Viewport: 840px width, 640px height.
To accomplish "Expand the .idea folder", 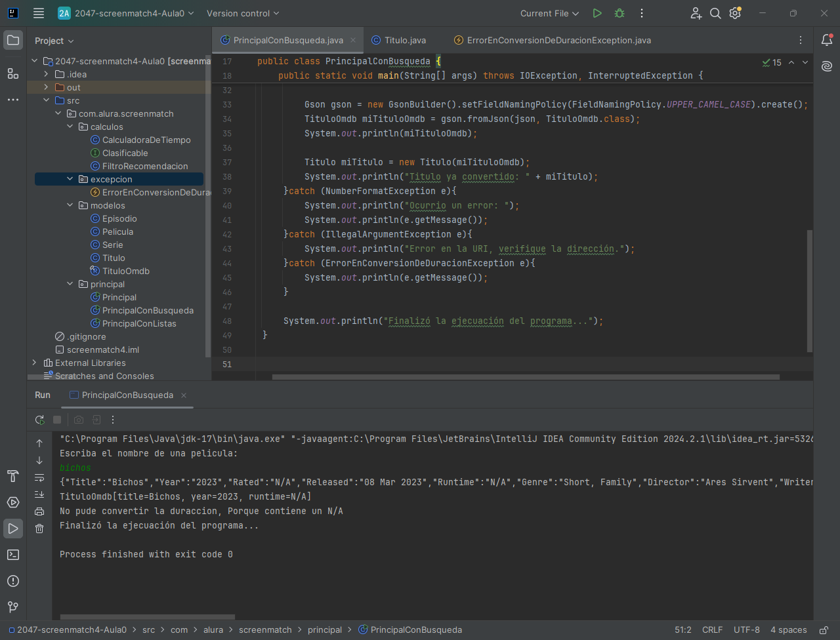I will click(x=46, y=74).
